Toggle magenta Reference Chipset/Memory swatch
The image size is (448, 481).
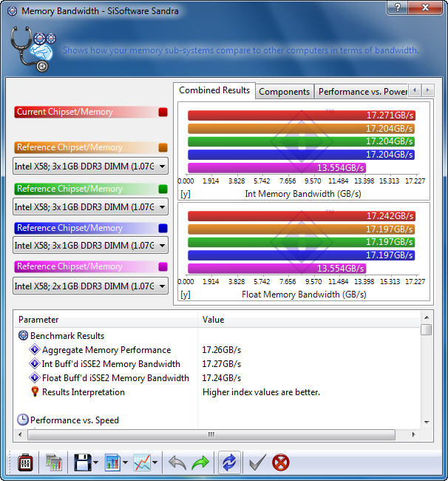(x=163, y=266)
